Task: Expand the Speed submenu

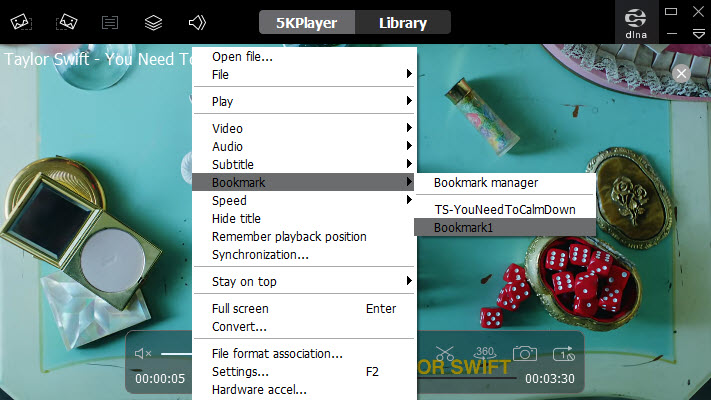Action: [304, 200]
